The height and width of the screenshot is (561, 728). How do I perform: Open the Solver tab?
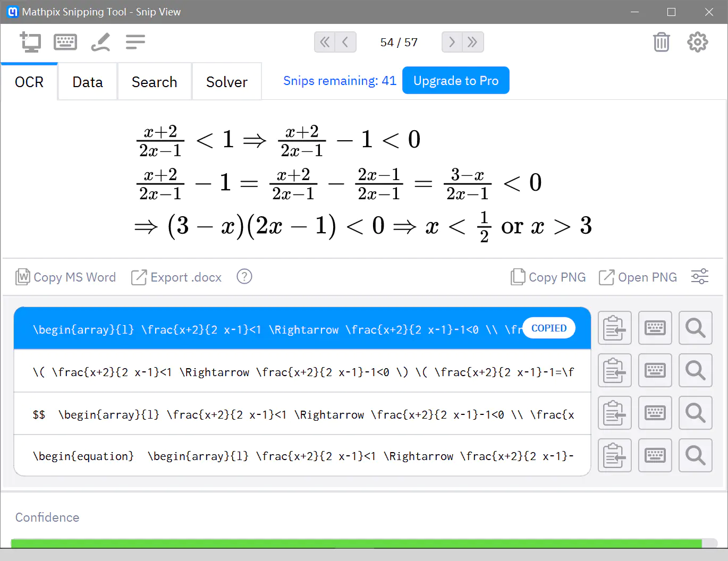[x=227, y=82]
